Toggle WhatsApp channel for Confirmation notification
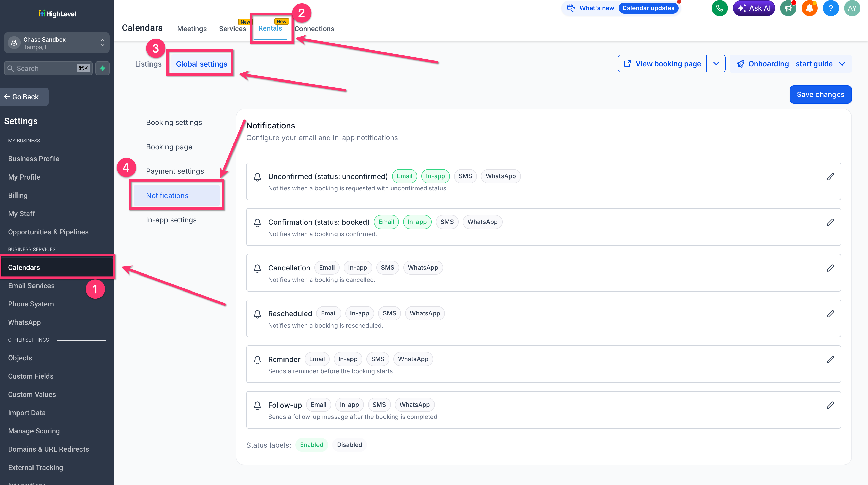Image resolution: width=868 pixels, height=485 pixels. (482, 222)
